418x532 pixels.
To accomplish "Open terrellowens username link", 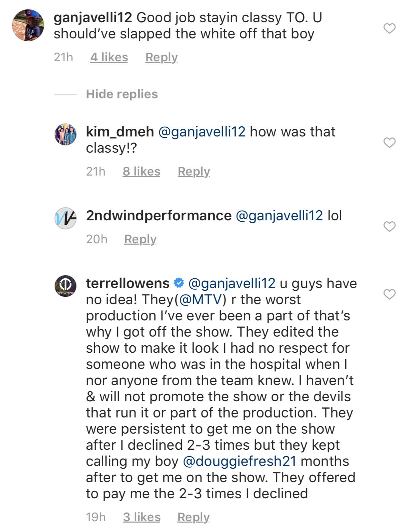I will pyautogui.click(x=128, y=283).
